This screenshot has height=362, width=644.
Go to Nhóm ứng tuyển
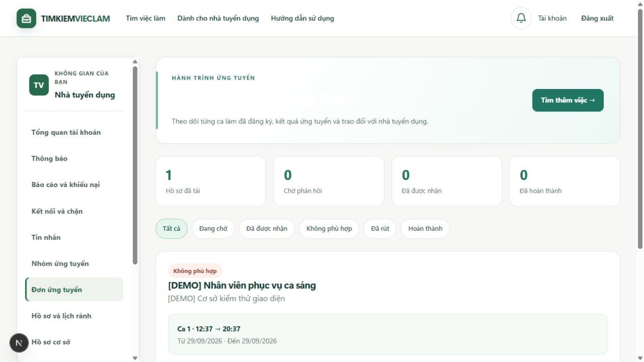[x=74, y=263]
